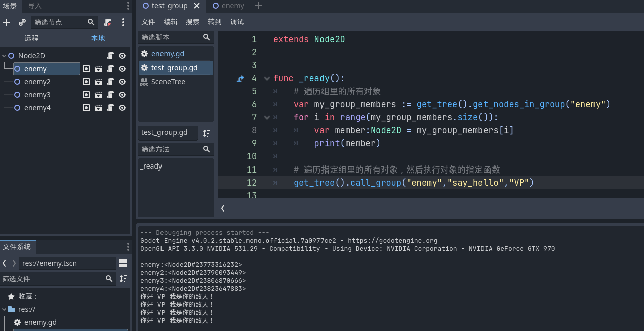This screenshot has width=644, height=331.
Task: Open the 文件 menu
Action: point(148,22)
